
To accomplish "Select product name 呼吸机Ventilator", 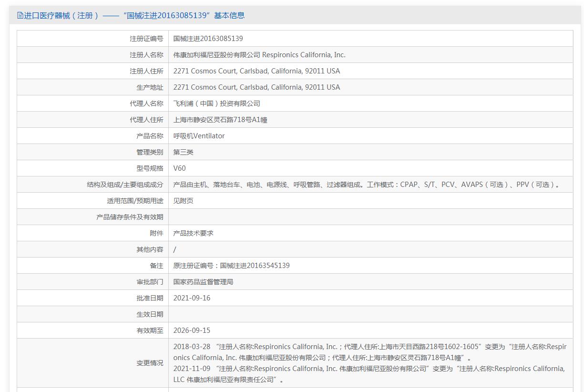I will pos(199,136).
